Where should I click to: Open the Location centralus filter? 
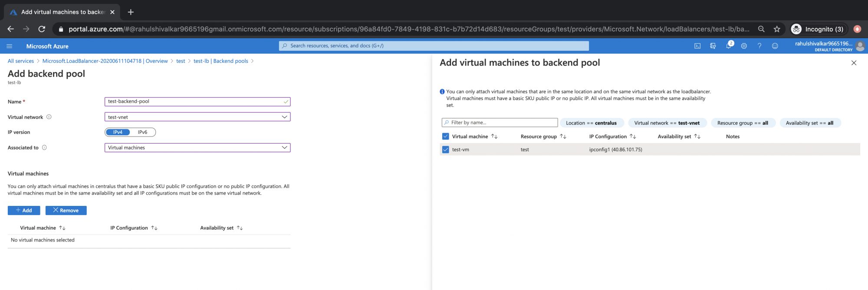point(591,123)
